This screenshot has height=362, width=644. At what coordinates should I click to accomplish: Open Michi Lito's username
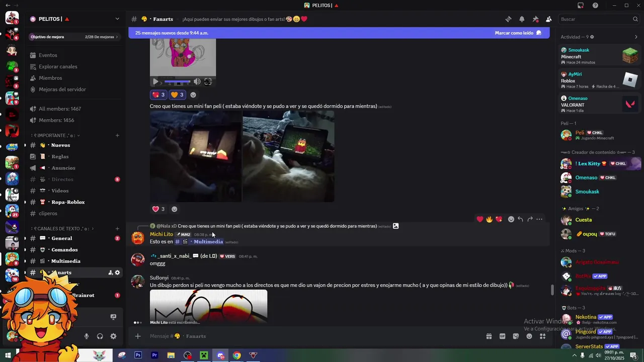pos(161,234)
